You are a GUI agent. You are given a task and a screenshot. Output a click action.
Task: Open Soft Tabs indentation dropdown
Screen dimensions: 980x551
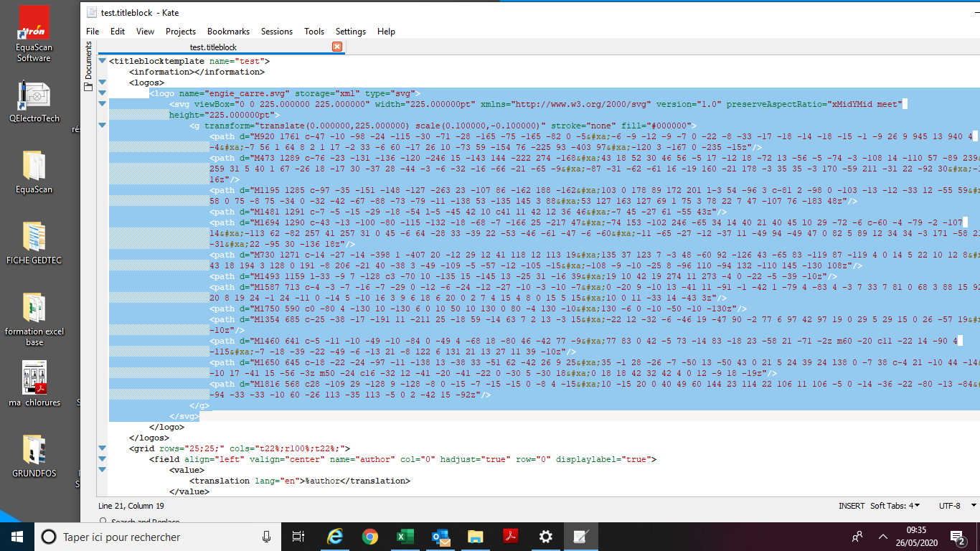[895, 506]
